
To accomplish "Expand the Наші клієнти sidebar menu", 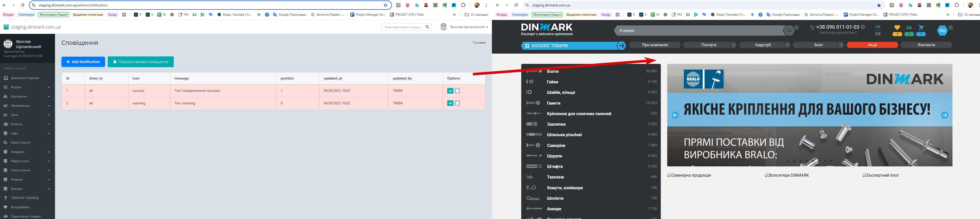I will (x=28, y=171).
